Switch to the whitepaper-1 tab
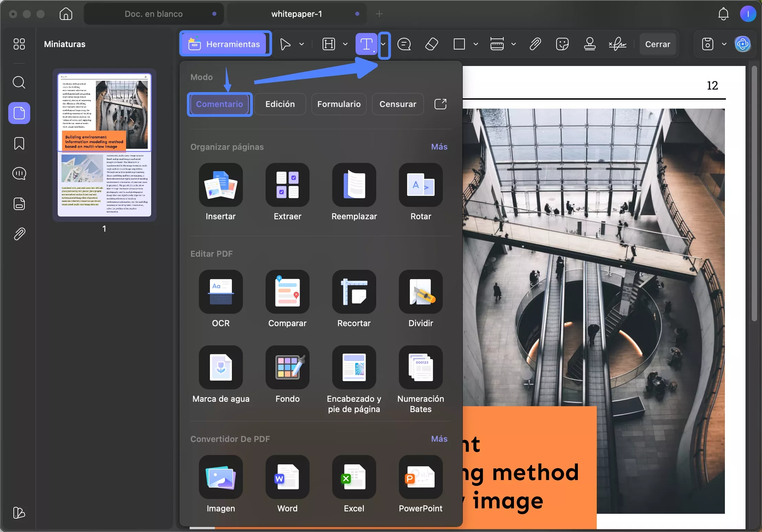This screenshot has height=532, width=762. point(297,14)
